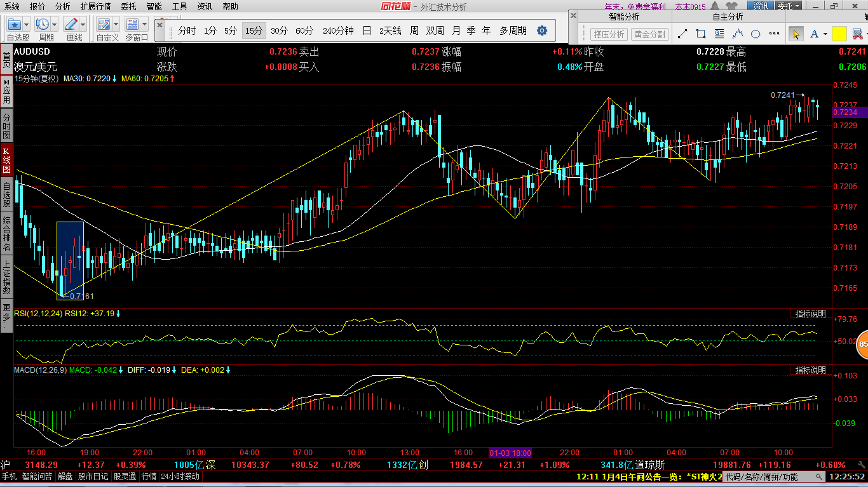Open the 分析 menu
This screenshot has height=487, width=868.
pos(63,6)
